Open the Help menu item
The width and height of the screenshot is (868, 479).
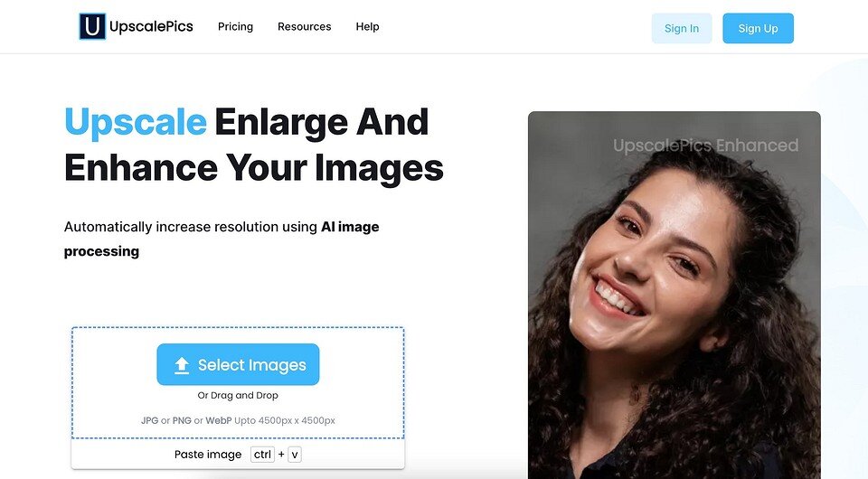click(x=367, y=26)
